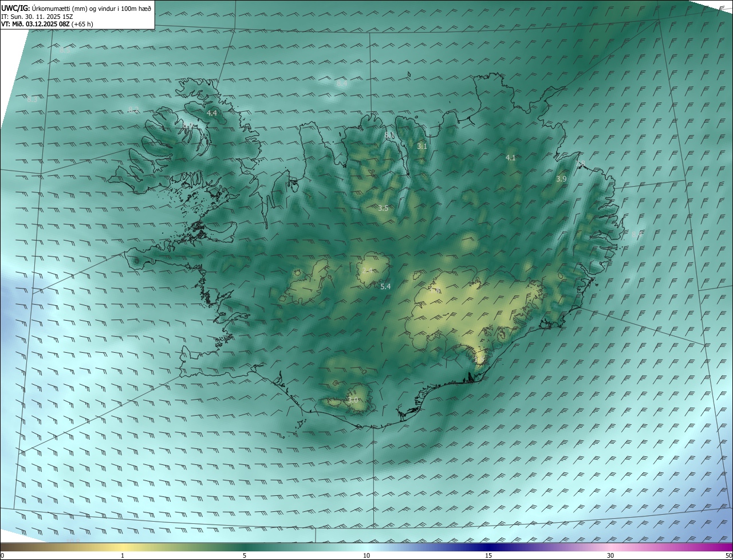Click the 4.1 precipitation value in the northeast
733x560 pixels.
(x=511, y=157)
